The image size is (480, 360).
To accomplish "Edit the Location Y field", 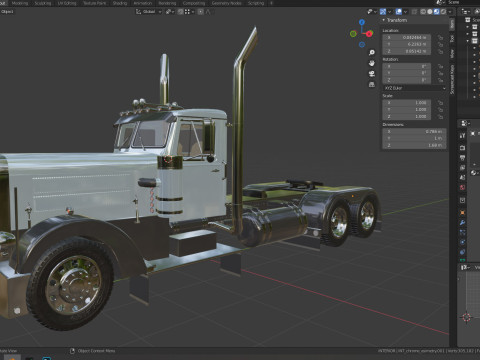I will [x=407, y=44].
